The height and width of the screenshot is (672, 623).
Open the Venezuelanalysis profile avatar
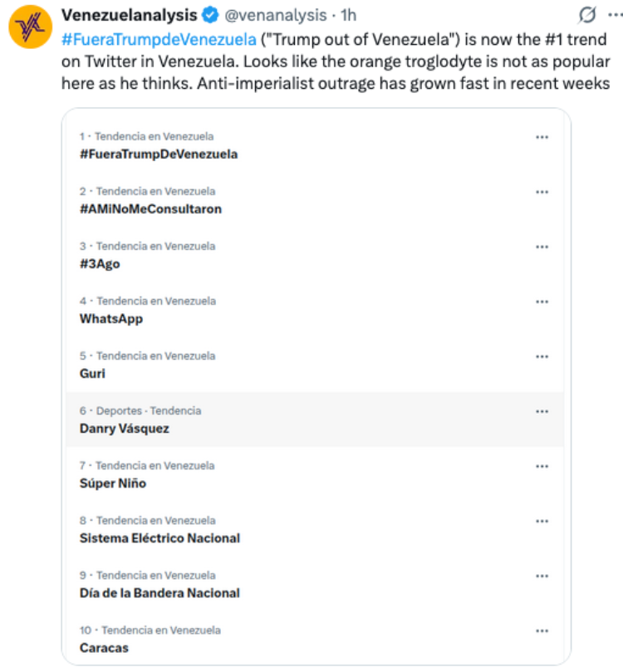point(31,27)
